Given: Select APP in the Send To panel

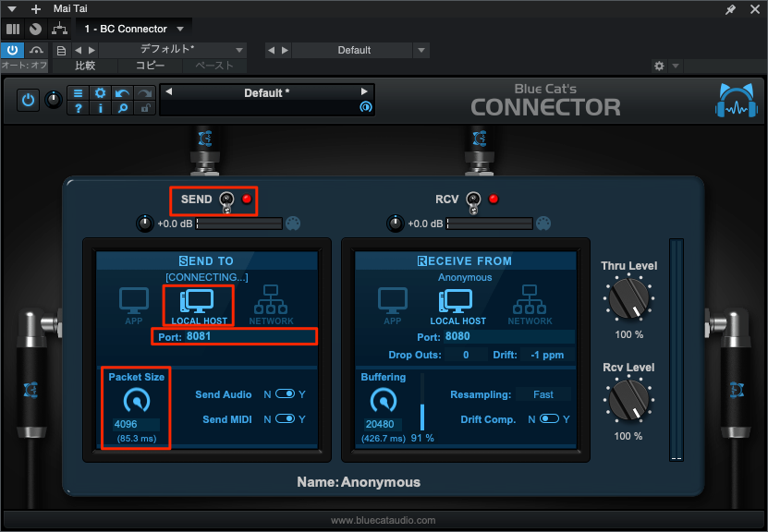Looking at the screenshot, I should click(134, 306).
